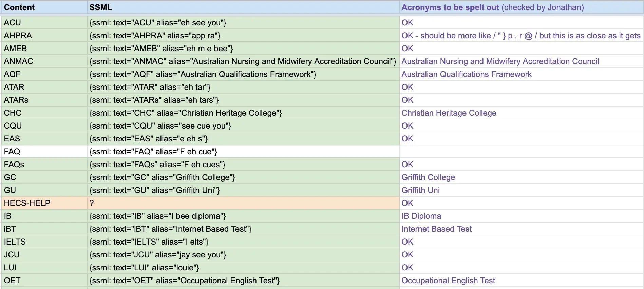Click the ATARs content cell
The width and height of the screenshot is (644, 289).
(x=44, y=100)
